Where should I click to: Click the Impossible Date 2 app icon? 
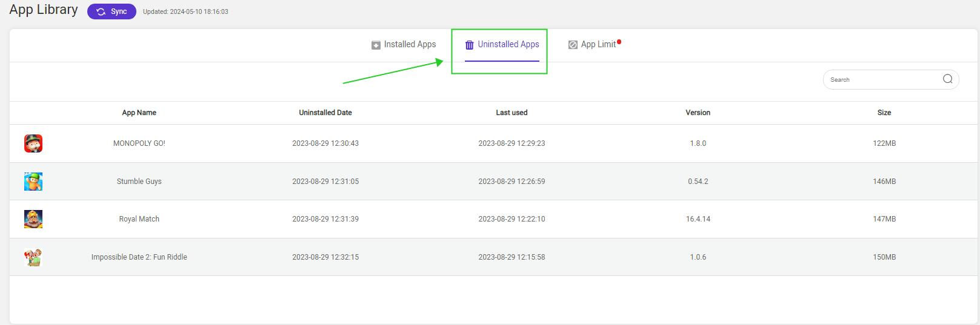pyautogui.click(x=33, y=257)
